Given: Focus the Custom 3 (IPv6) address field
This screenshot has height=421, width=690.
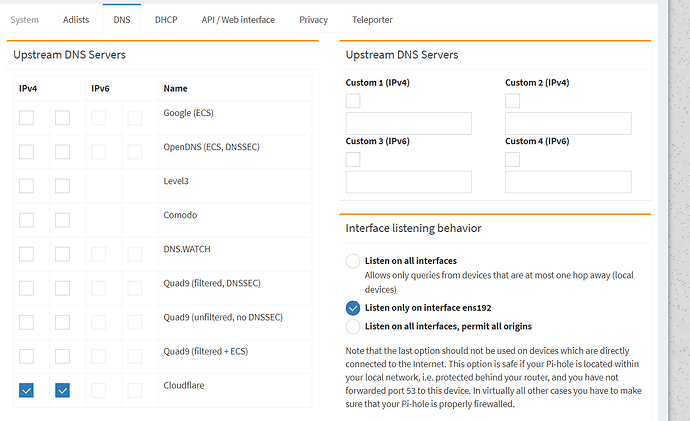Looking at the screenshot, I should click(408, 182).
